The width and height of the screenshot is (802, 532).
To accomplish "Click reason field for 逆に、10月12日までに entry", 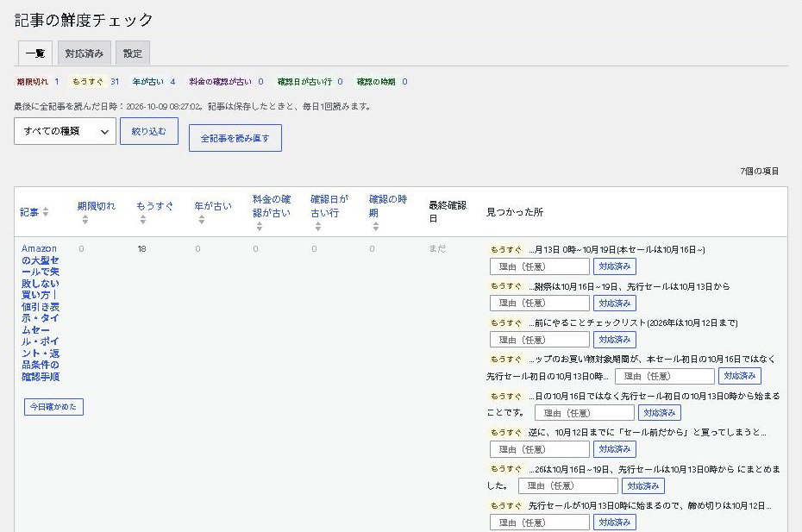I will [x=540, y=449].
